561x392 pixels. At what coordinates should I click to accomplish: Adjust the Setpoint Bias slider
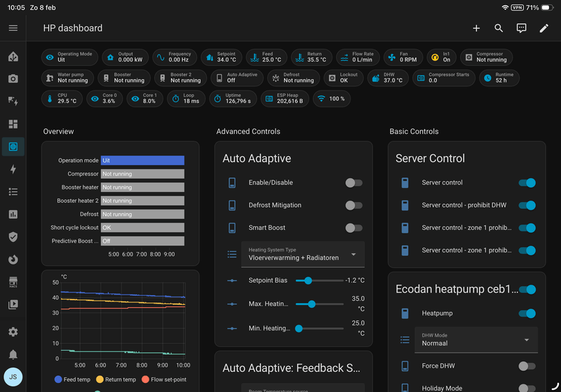coord(308,281)
